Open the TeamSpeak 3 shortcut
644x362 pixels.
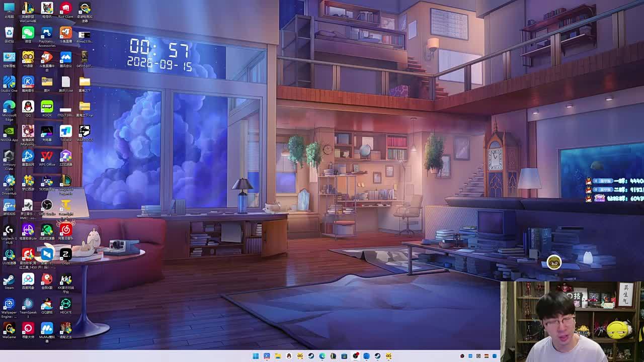pyautogui.click(x=28, y=308)
